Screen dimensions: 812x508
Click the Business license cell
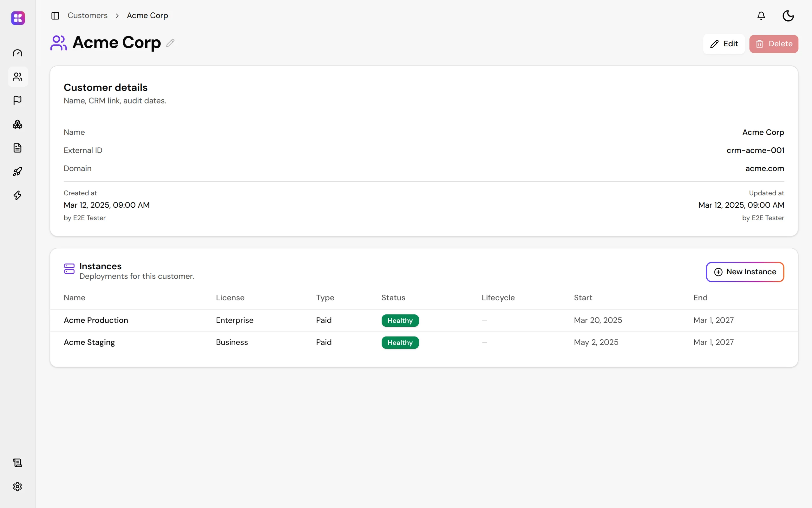point(232,342)
